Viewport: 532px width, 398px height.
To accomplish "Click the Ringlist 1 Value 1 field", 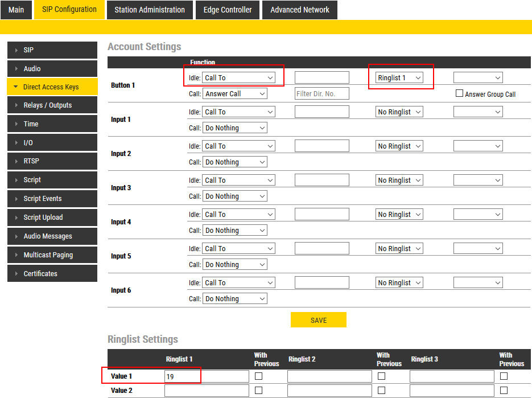I will 207,376.
